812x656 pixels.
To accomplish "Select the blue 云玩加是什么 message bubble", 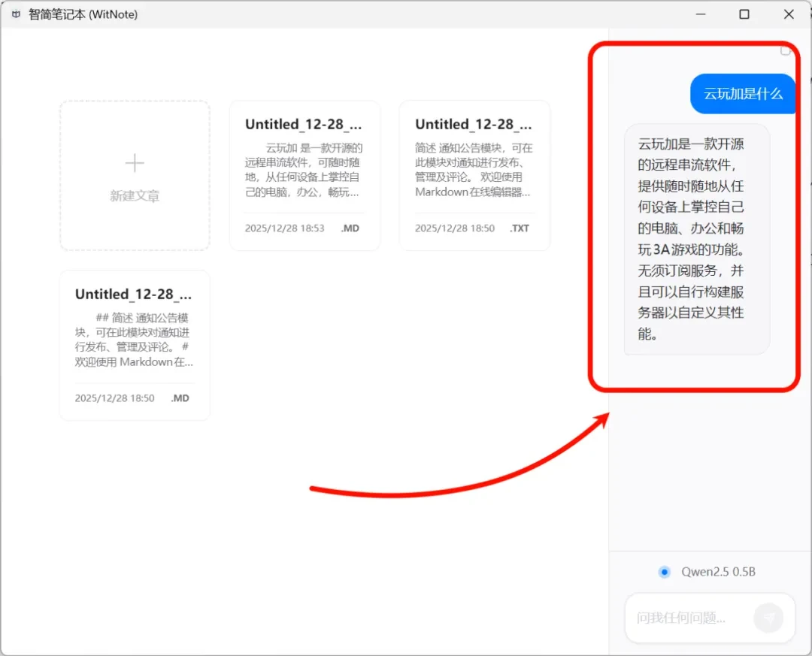I will tap(743, 94).
